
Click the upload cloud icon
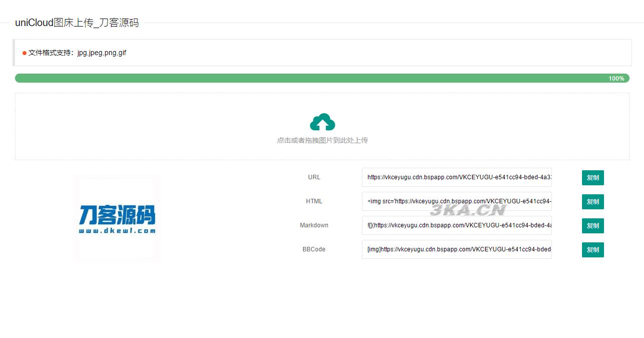click(x=322, y=122)
